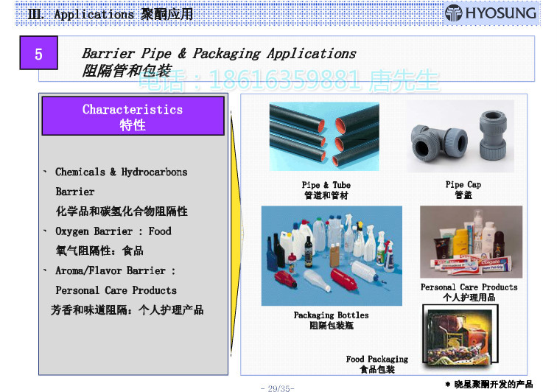Click the bullet text 'Personal Care Products'
Viewport: 557px width, 392px height.
(116, 290)
